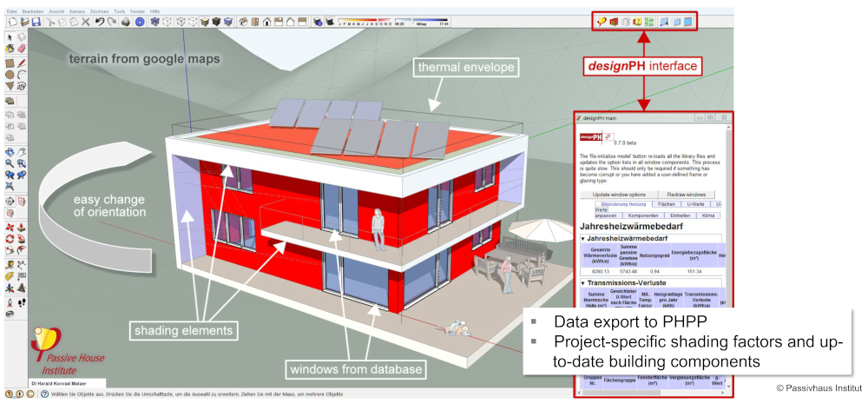
Task: Choose the Paint Bucket tool
Action: click(10, 47)
